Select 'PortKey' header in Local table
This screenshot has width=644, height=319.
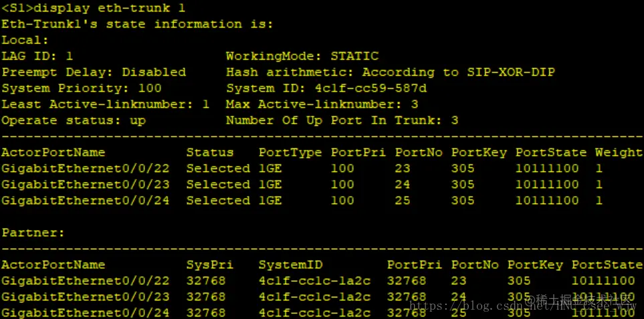(479, 152)
